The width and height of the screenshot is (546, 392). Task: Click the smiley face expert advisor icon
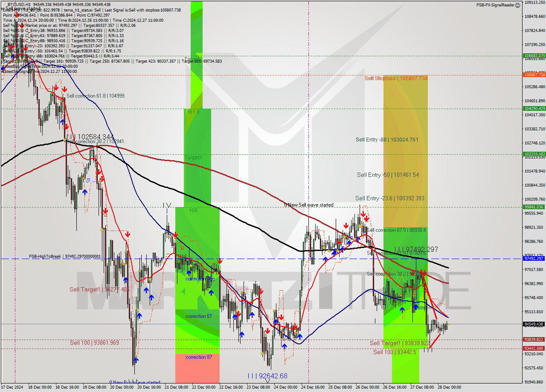coord(517,5)
